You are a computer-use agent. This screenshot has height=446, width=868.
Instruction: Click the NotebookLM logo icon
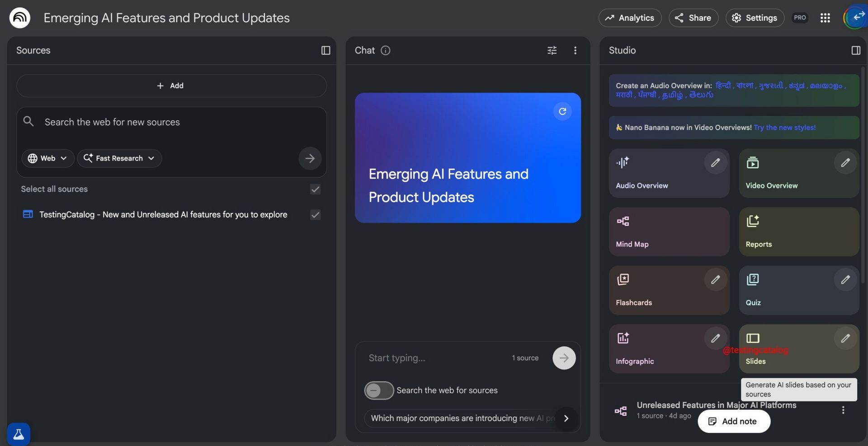coord(19,18)
